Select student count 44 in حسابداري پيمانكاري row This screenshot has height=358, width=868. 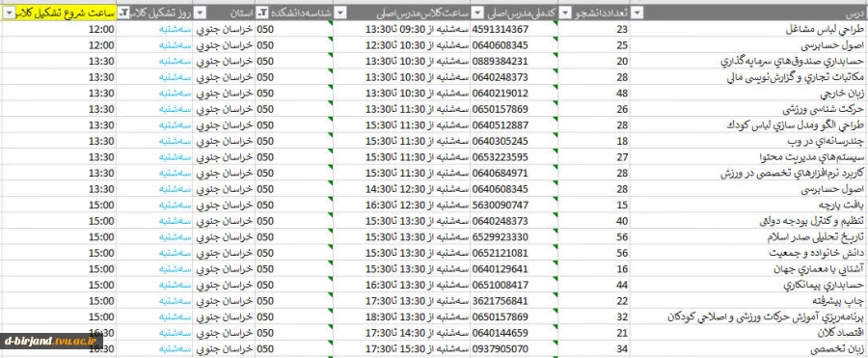click(x=594, y=286)
